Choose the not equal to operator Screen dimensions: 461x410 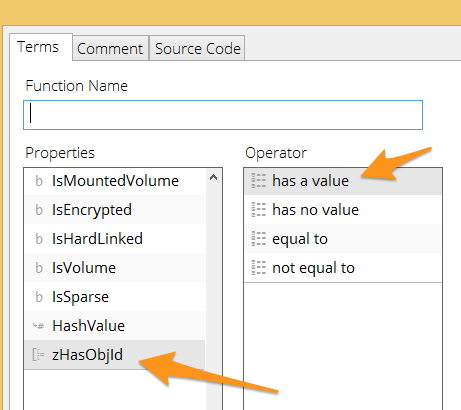point(343,268)
